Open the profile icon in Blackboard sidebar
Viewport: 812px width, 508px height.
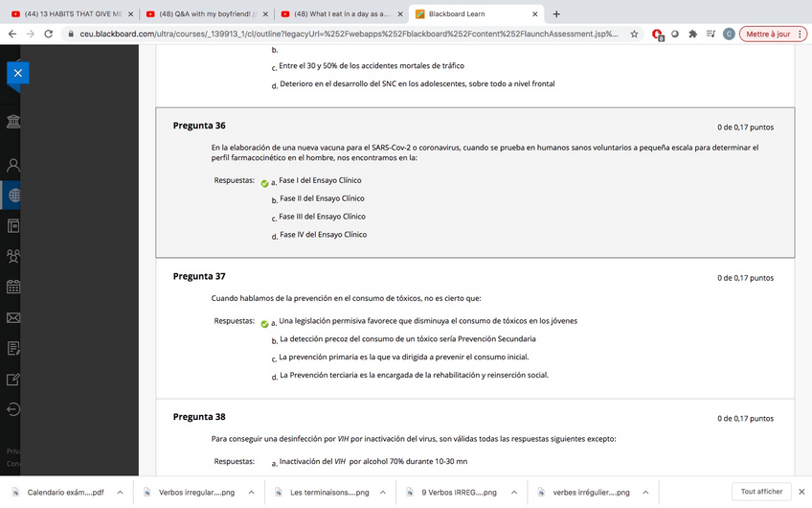tap(13, 166)
